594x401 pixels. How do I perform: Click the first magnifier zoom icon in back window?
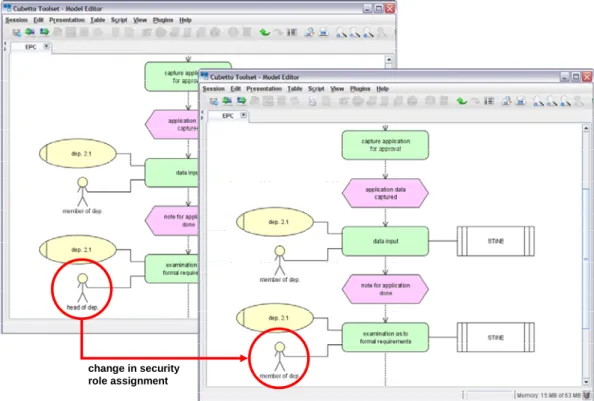coord(341,33)
